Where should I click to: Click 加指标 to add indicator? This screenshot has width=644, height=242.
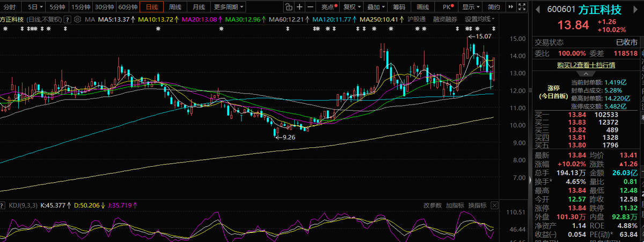point(454,205)
